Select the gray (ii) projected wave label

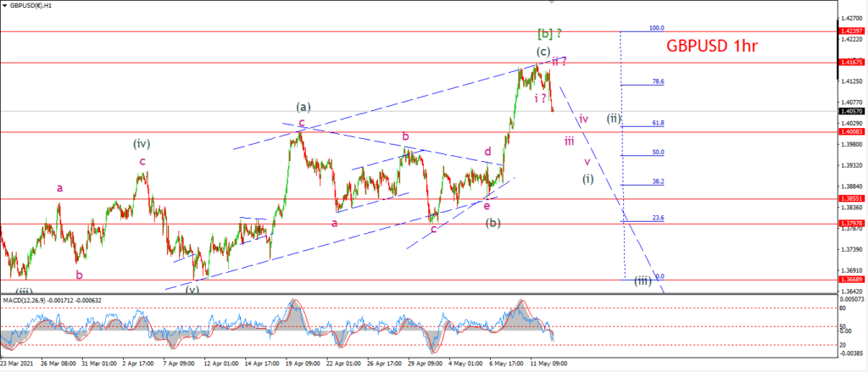click(614, 118)
